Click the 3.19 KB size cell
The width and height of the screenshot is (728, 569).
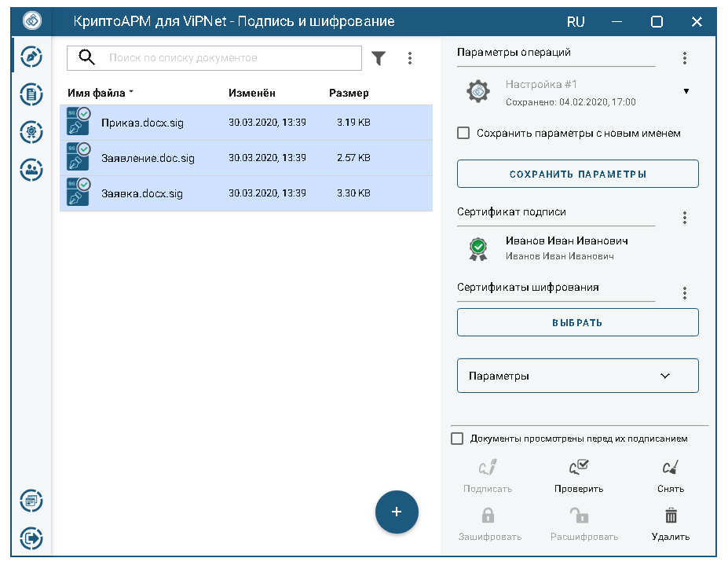click(353, 122)
